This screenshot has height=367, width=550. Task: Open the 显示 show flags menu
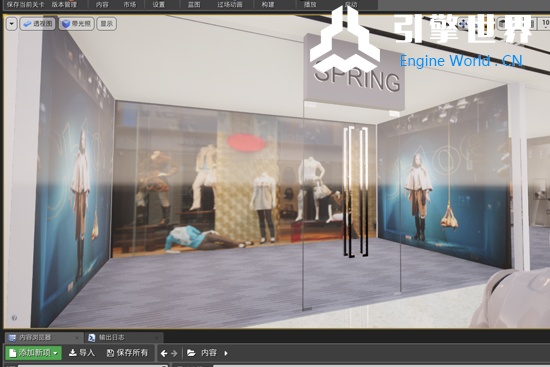point(107,24)
